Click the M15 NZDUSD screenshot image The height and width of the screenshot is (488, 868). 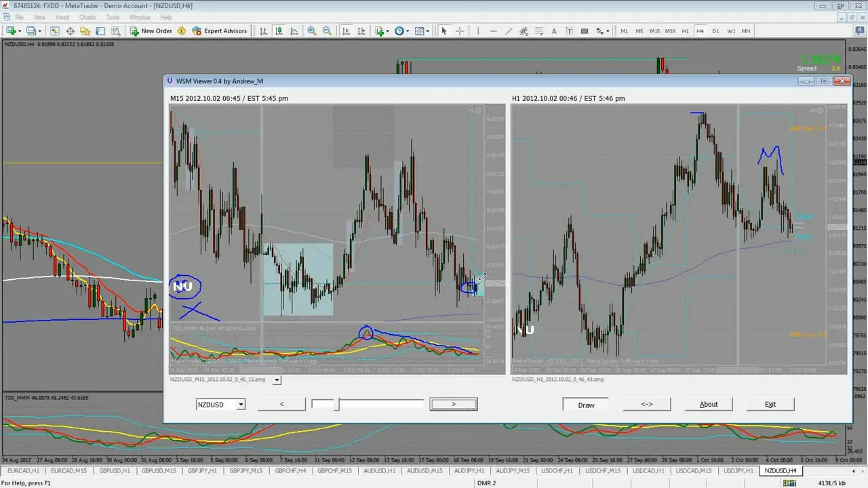[338, 239]
